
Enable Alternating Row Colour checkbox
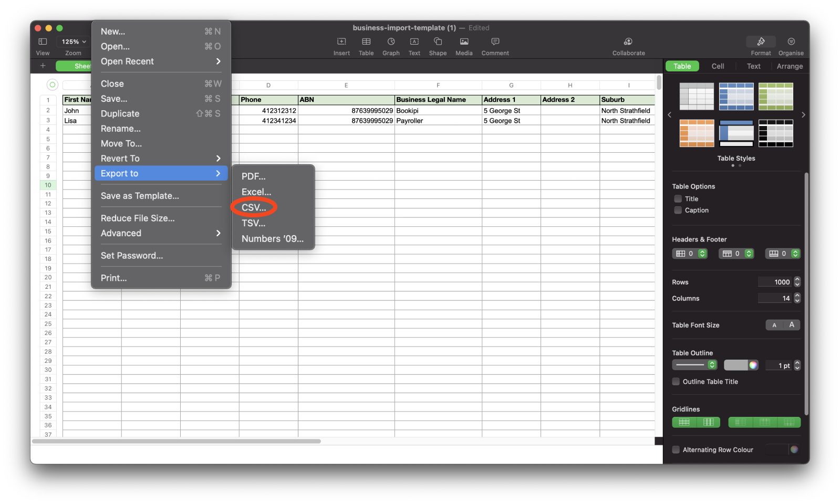click(x=676, y=450)
